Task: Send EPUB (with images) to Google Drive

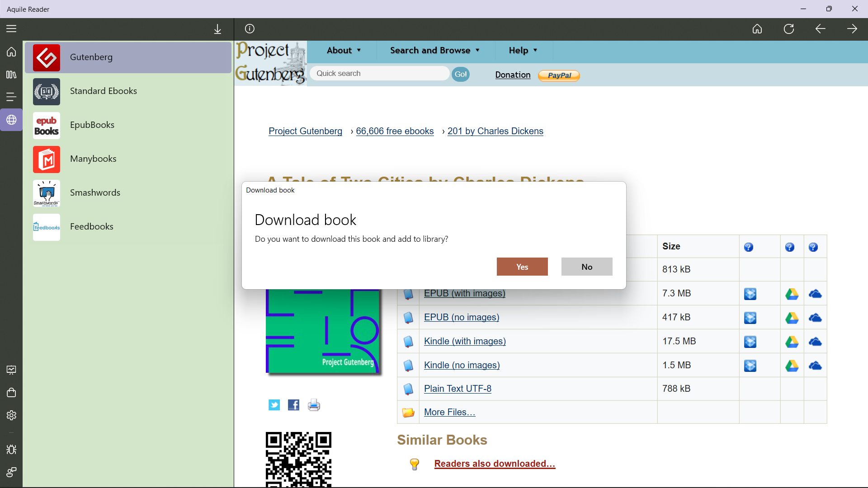Action: tap(792, 294)
